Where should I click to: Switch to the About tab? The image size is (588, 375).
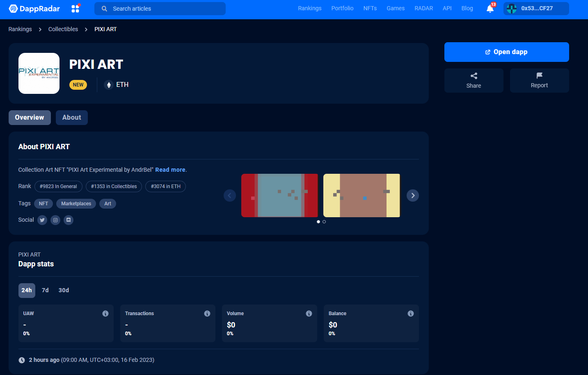click(71, 117)
